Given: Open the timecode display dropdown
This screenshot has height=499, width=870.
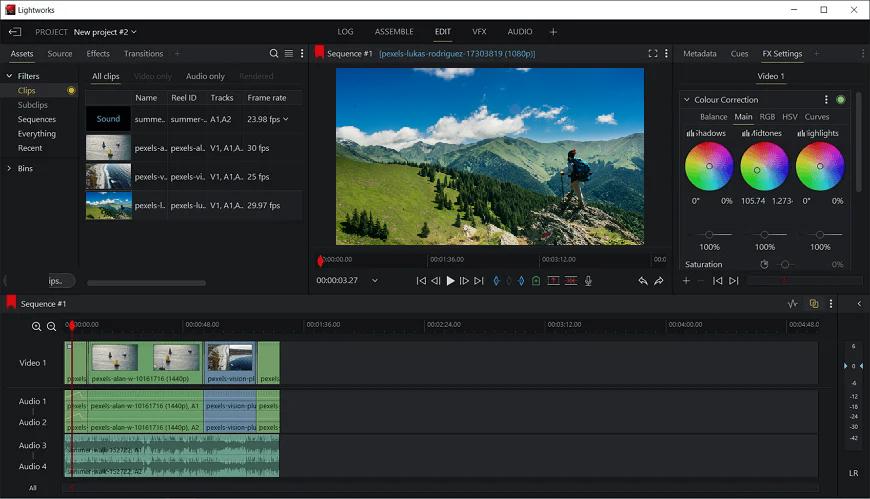Looking at the screenshot, I should 375,281.
